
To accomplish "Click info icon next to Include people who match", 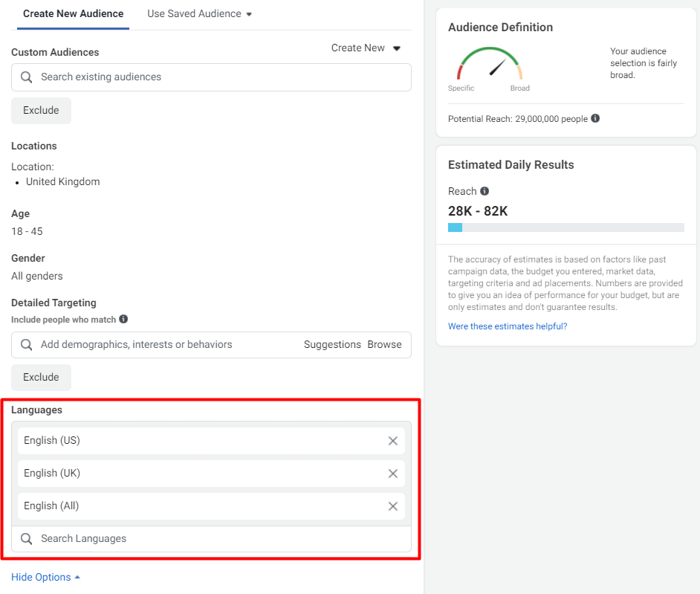I will tap(123, 319).
